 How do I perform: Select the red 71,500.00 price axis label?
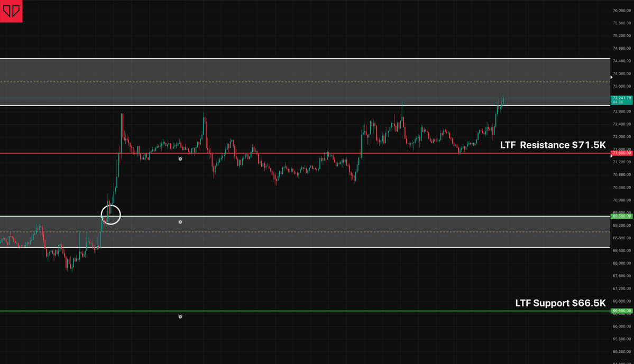622,153
